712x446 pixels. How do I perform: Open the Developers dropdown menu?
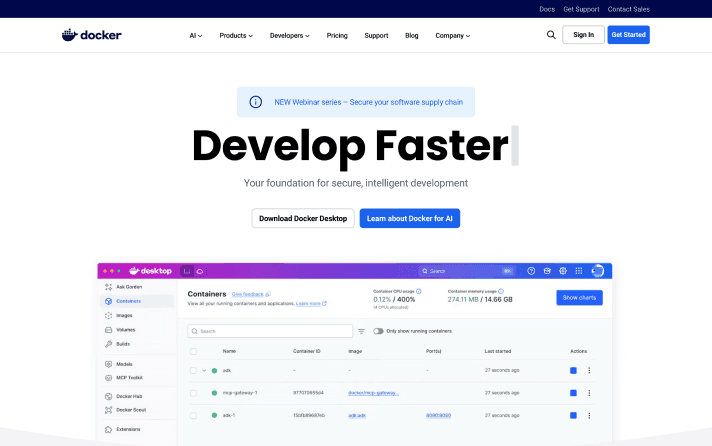point(290,35)
